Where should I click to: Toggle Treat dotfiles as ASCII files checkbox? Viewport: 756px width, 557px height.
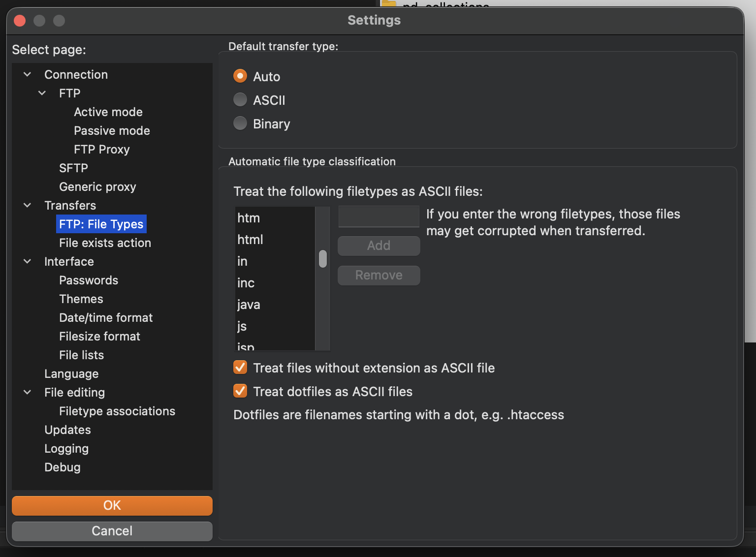[x=240, y=391]
